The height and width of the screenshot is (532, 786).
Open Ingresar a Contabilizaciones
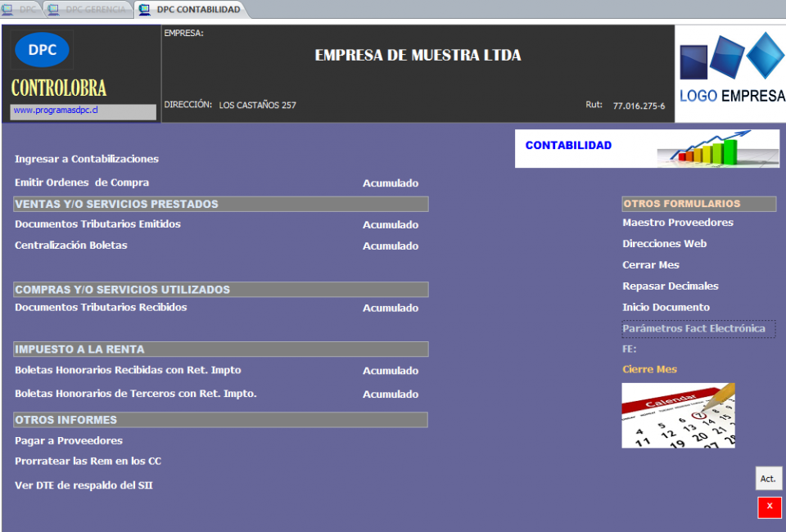point(87,159)
